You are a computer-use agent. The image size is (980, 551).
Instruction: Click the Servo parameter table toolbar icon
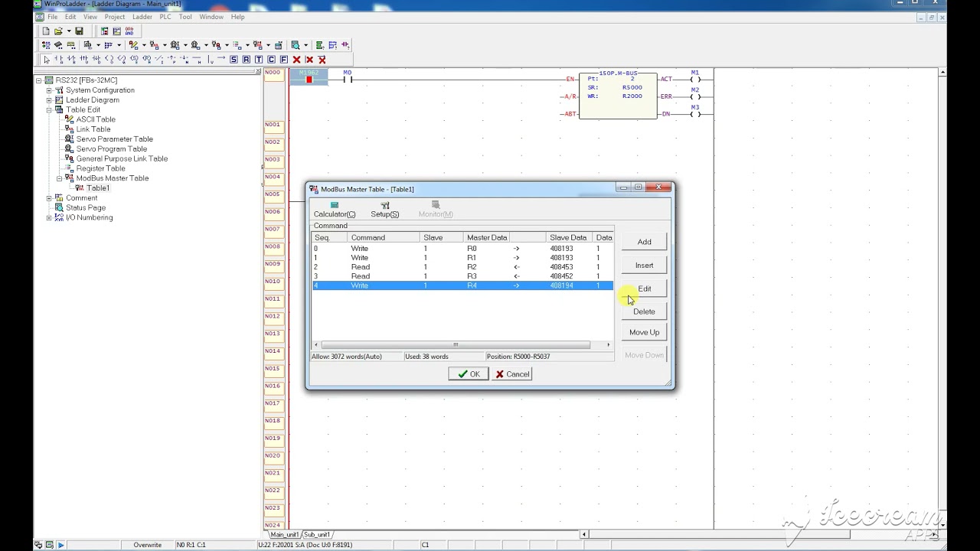point(175,45)
